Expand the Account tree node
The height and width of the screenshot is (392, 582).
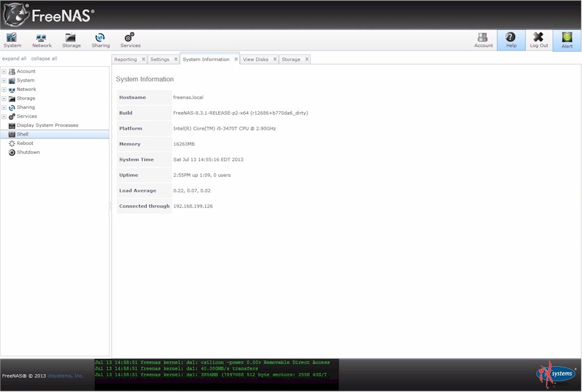coord(4,71)
